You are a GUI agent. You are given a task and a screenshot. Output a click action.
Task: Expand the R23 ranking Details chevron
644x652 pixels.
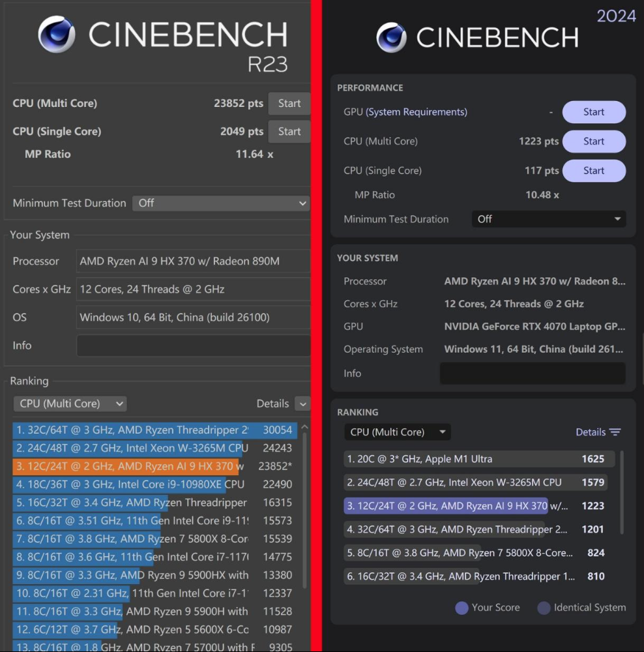tap(302, 404)
